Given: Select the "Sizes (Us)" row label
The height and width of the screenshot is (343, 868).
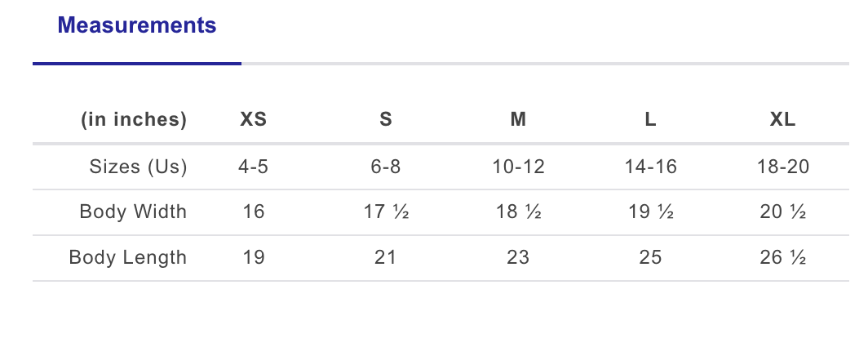Looking at the screenshot, I should point(138,167).
